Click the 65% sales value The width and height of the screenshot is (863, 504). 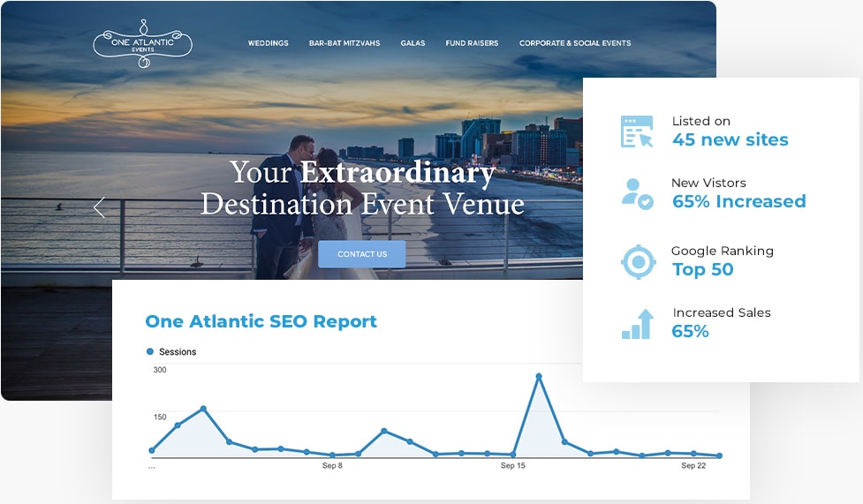[690, 331]
